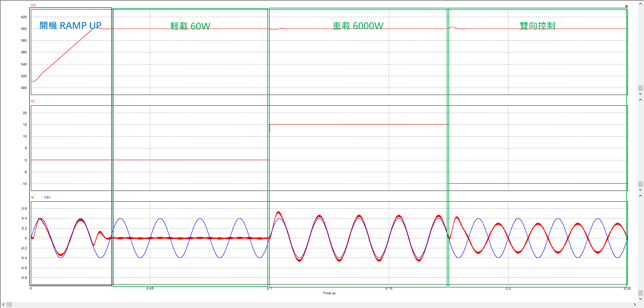Click the up arrow of VO plot scrollbar

[x=640, y=3]
